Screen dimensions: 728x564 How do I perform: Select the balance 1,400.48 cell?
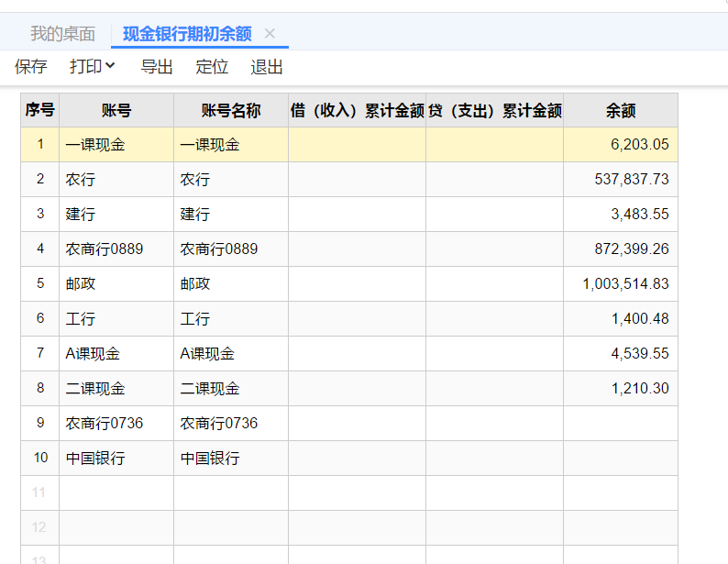point(621,318)
